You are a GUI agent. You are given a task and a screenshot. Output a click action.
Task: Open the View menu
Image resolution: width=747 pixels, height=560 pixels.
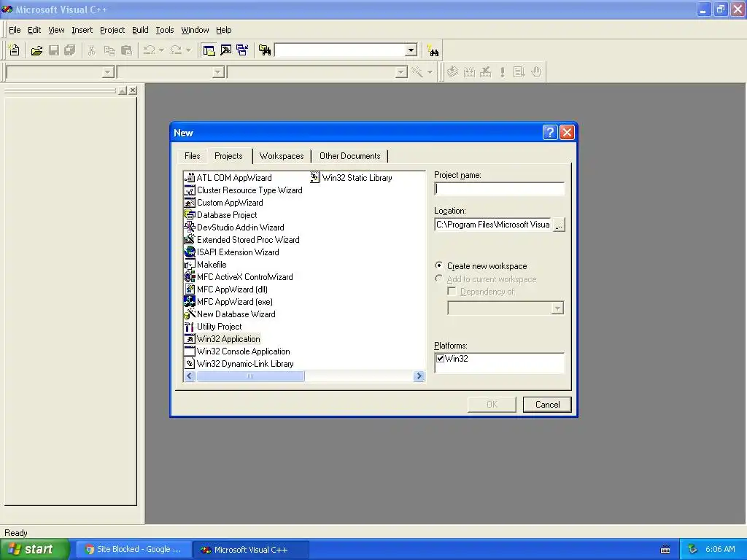click(56, 29)
